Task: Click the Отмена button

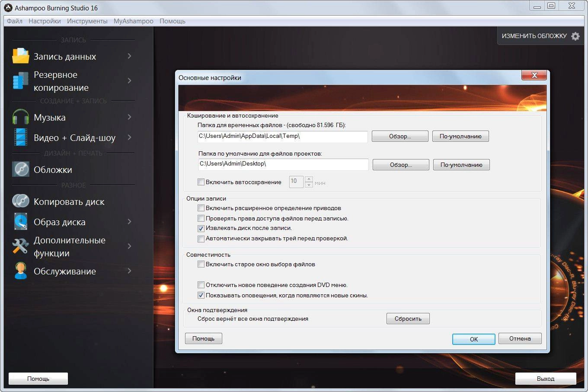Action: click(520, 338)
